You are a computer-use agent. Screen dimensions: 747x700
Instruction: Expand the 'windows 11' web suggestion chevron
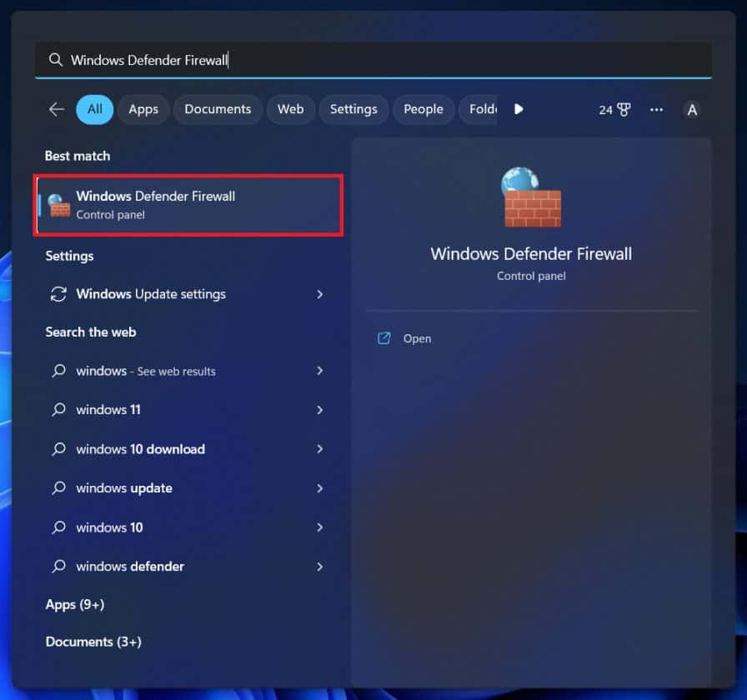point(320,410)
